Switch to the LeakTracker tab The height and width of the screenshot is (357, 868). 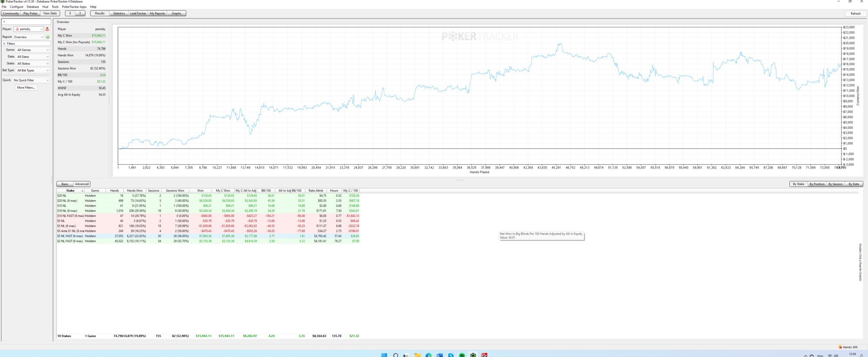coord(138,13)
